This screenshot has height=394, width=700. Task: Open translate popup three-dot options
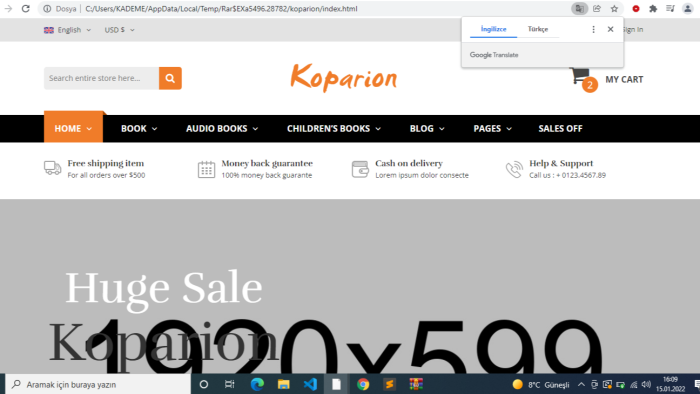[x=593, y=29]
